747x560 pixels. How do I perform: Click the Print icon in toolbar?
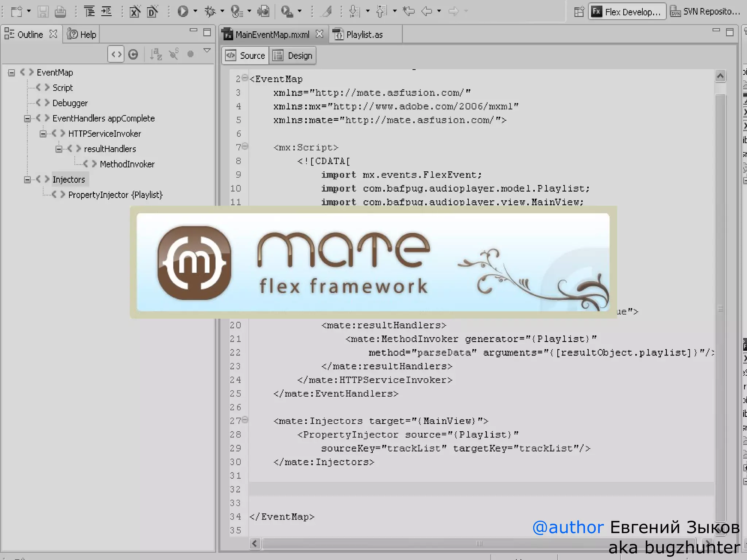pyautogui.click(x=60, y=12)
